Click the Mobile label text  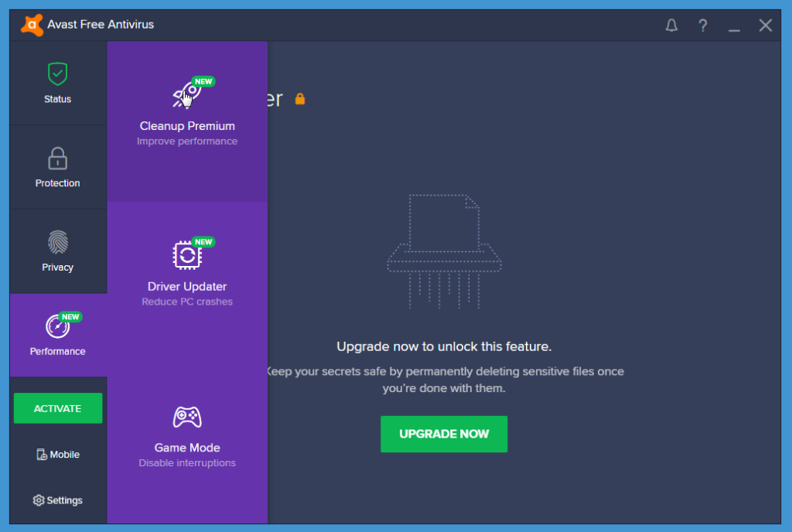pos(65,454)
